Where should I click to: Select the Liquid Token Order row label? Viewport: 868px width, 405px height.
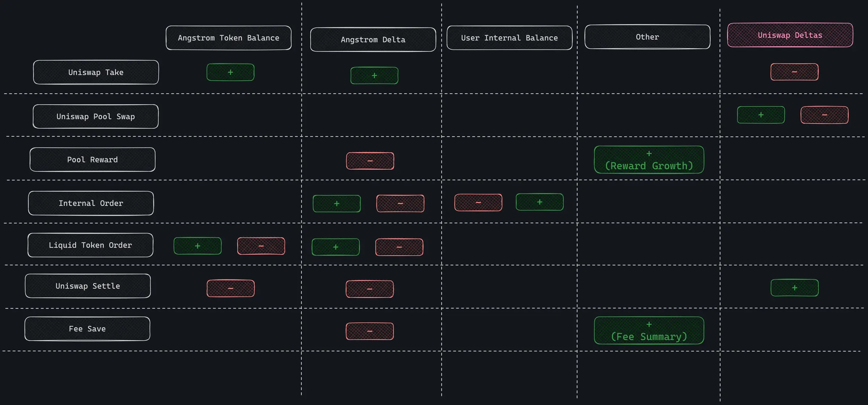[90, 245]
